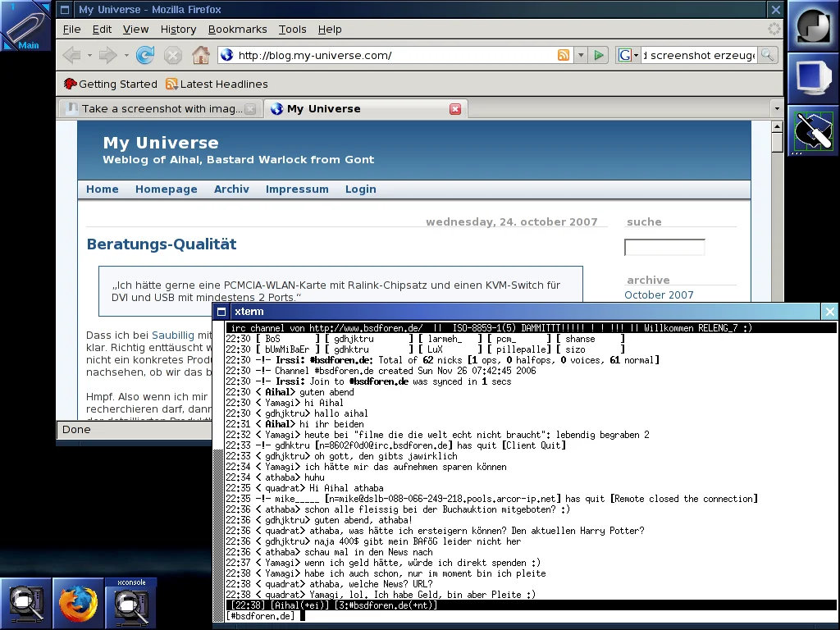Viewport: 840px width, 630px height.
Task: Click the Firefox activity throbber icon
Action: 774,29
